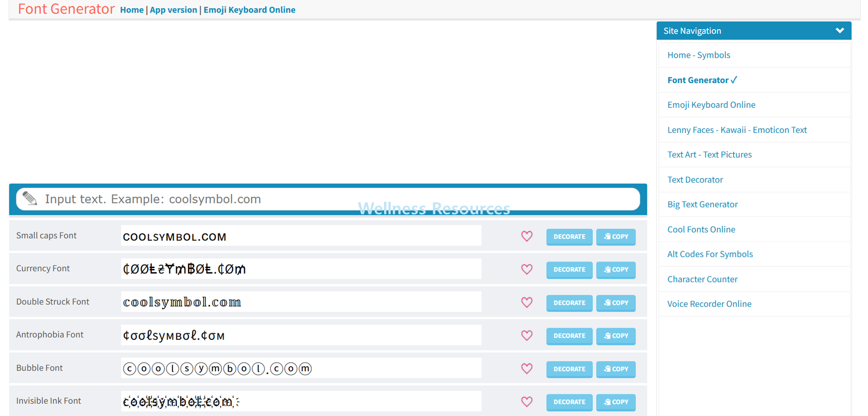Open Character Counter link
The image size is (868, 416).
(703, 279)
